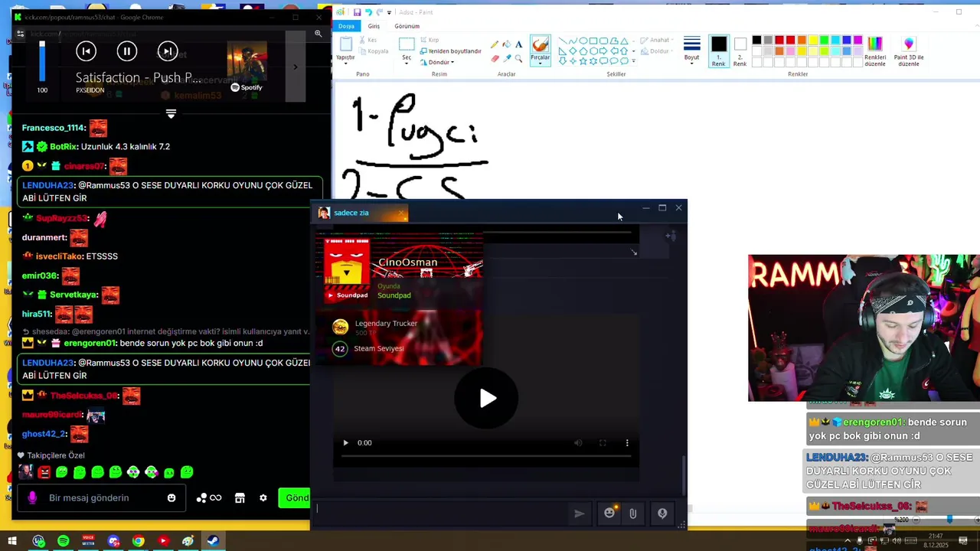The image size is (980, 551).
Task: Click the green Gönder send button
Action: [x=295, y=497]
